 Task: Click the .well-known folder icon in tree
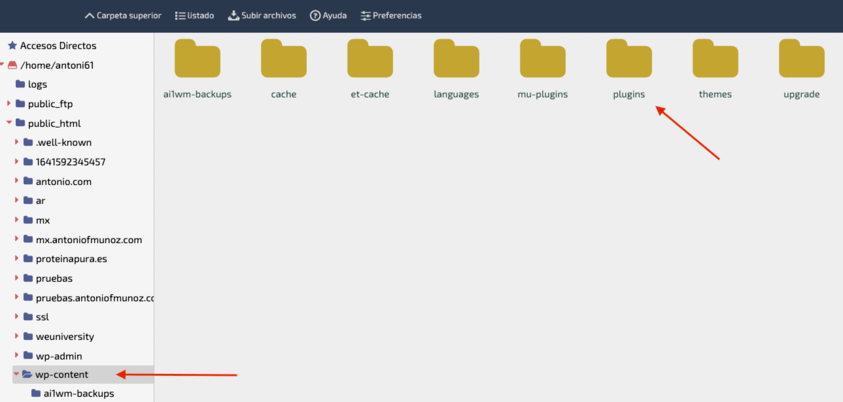(28, 142)
